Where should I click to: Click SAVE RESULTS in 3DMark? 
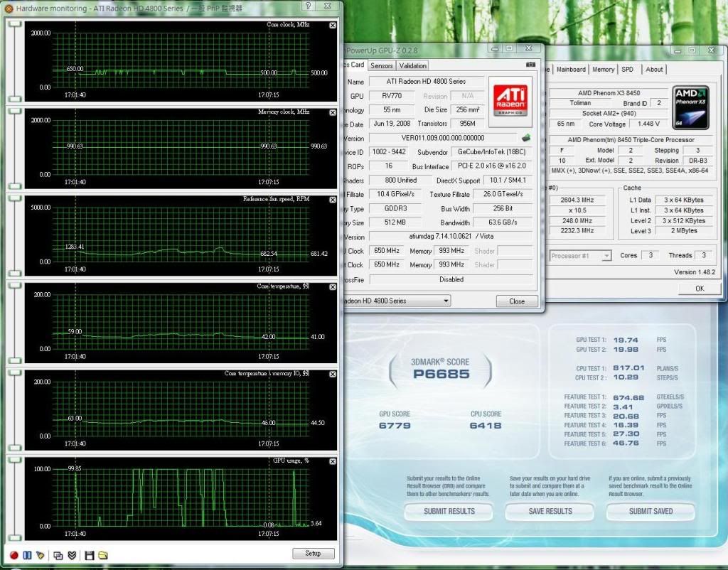tap(550, 512)
